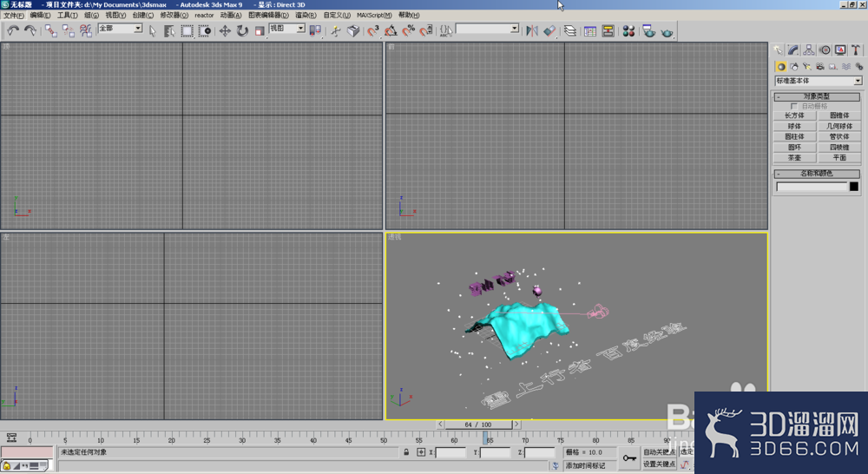
Task: Click the object name input field
Action: coord(812,187)
